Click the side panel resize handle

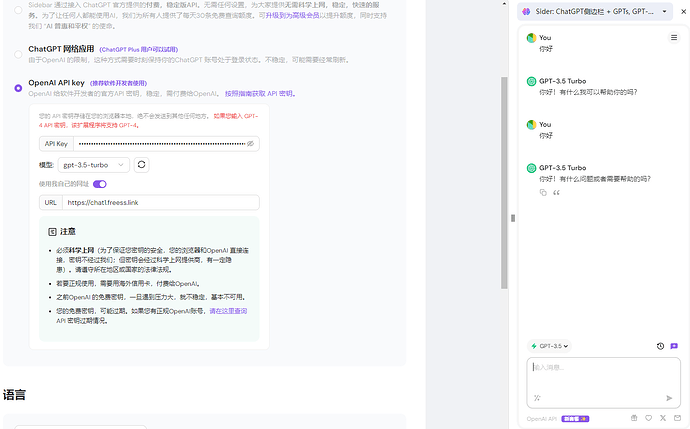click(513, 218)
